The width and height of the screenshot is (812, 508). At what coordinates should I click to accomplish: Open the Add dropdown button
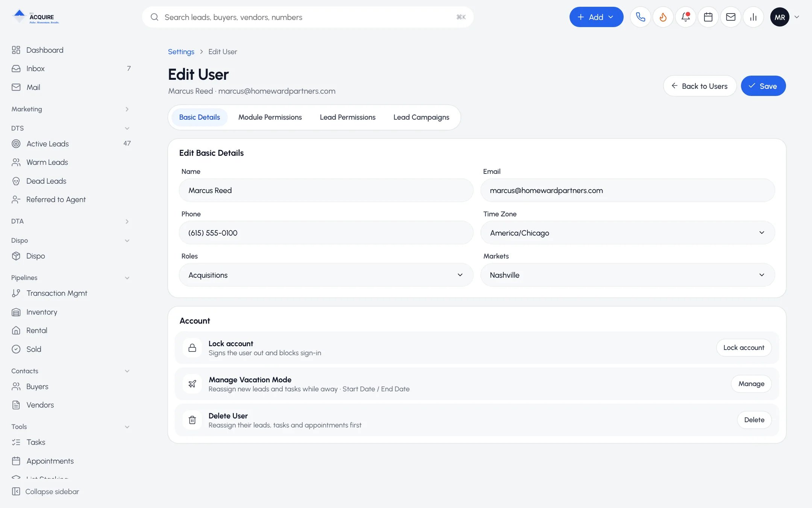coord(596,17)
